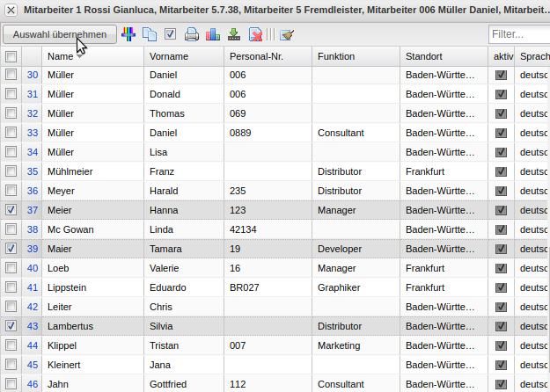
Task: Sort by the Standort column header
Action: coord(423,56)
